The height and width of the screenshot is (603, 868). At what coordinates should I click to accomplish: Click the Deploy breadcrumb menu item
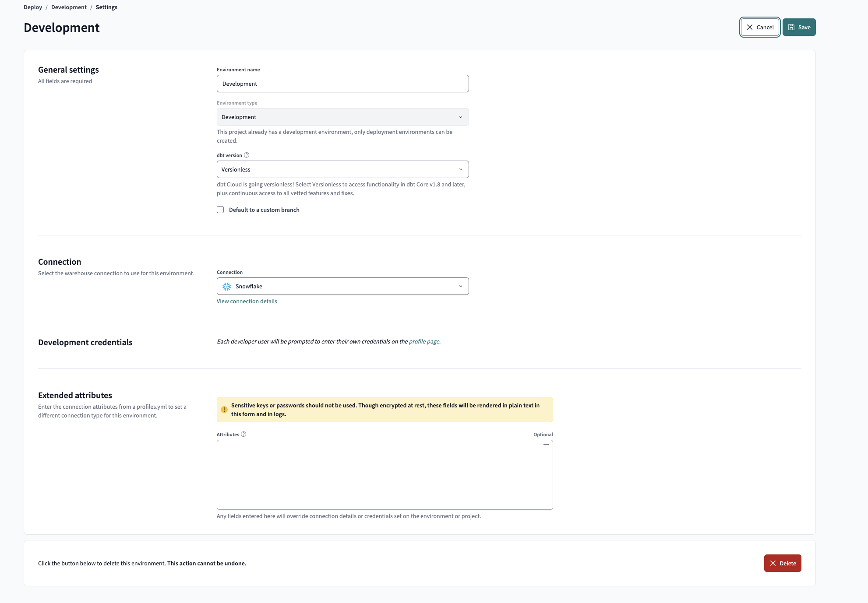point(33,7)
